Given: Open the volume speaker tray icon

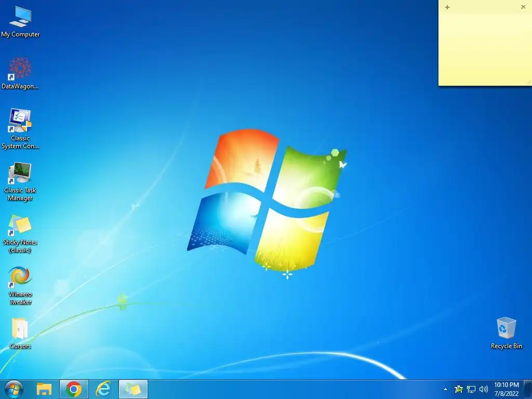Looking at the screenshot, I should tap(484, 389).
